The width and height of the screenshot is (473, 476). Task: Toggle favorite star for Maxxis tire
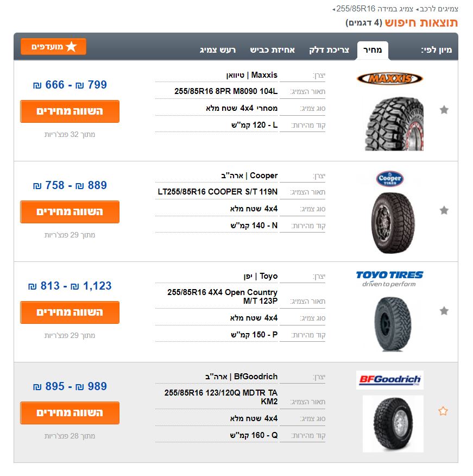pos(444,110)
